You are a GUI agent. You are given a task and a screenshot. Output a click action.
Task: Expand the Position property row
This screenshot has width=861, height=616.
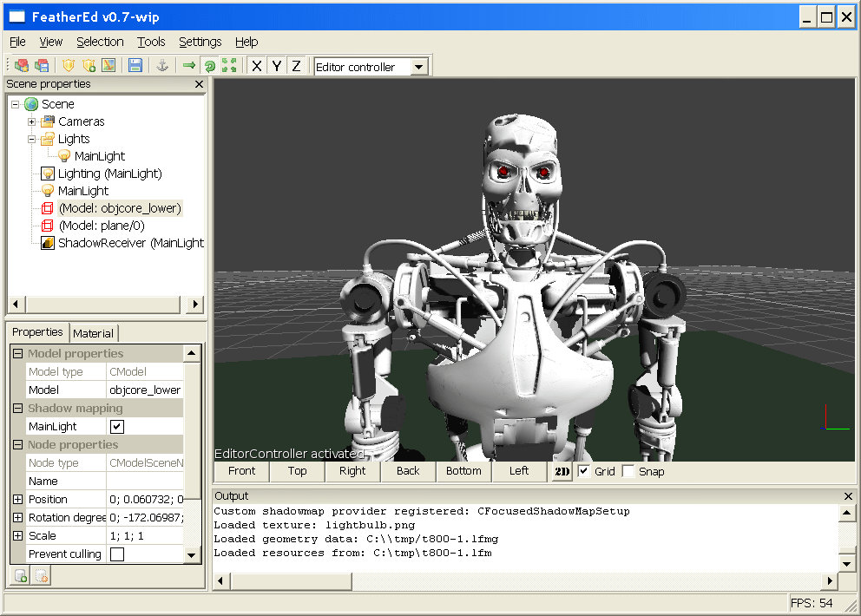point(17,500)
